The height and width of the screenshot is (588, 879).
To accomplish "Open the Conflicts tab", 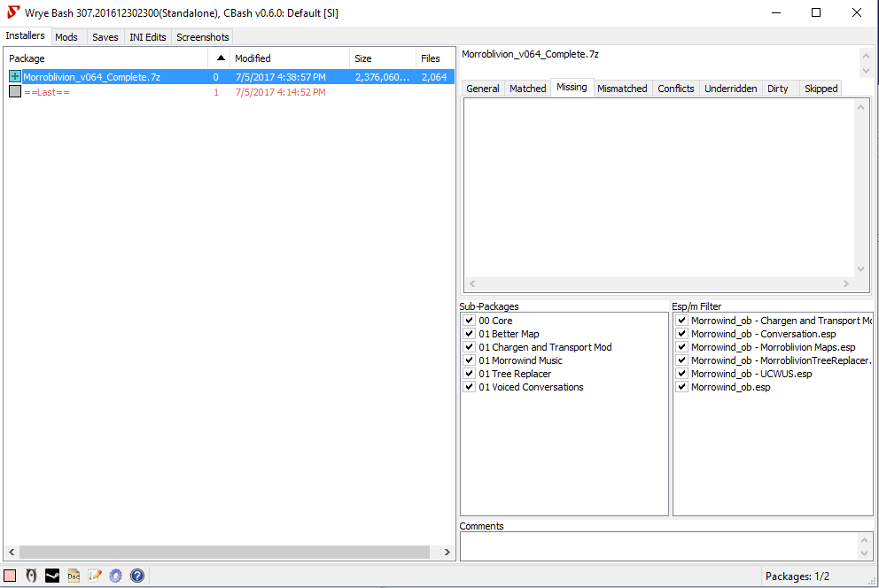I will click(x=675, y=89).
